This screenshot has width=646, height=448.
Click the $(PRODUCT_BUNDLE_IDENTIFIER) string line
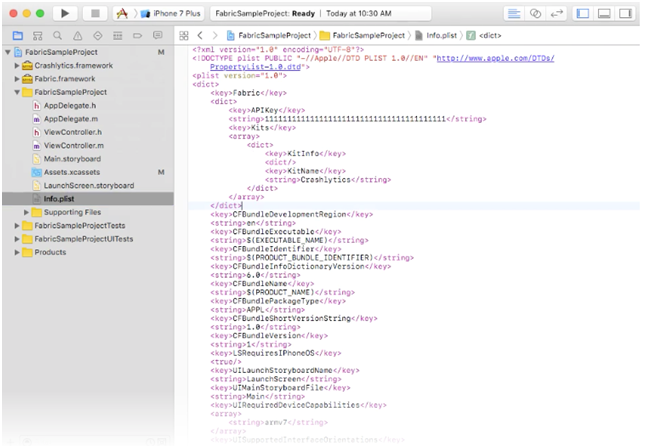click(312, 258)
